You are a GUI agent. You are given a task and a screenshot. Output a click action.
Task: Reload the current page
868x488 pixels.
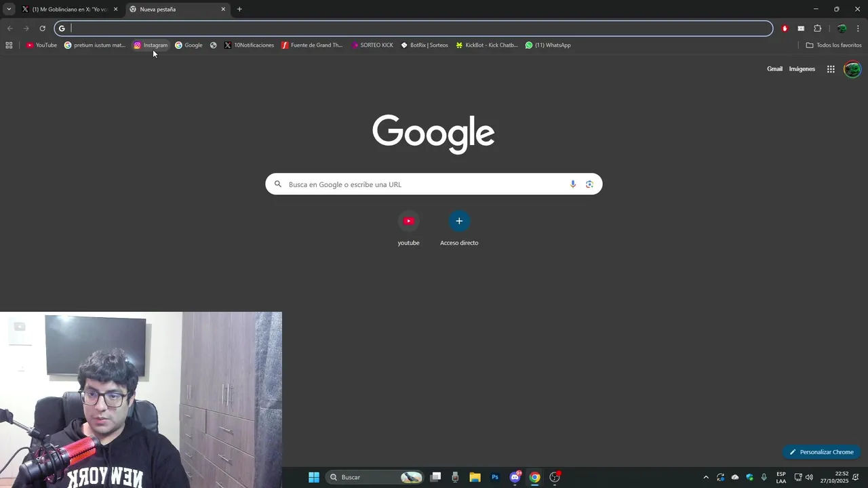click(42, 28)
